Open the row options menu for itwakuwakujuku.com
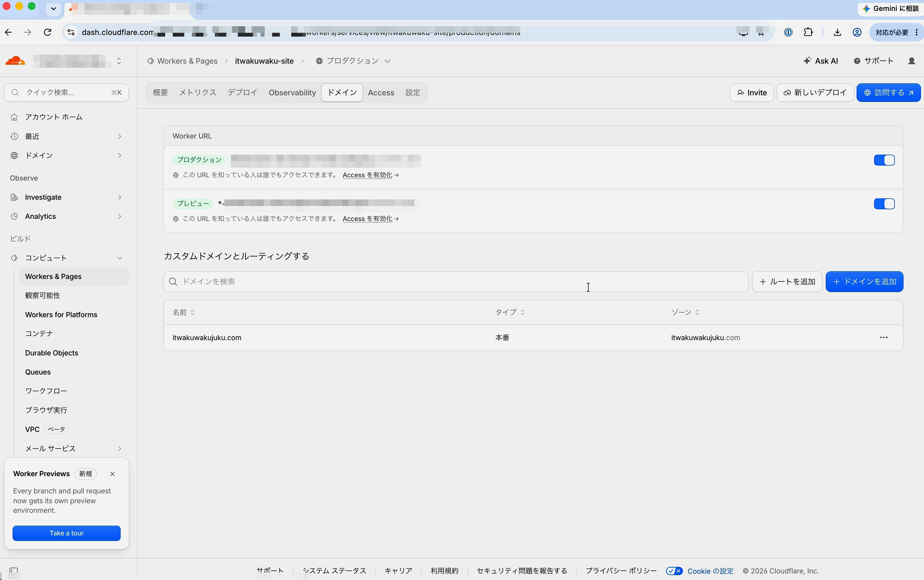Screen dimensions: 924x580 (884, 338)
